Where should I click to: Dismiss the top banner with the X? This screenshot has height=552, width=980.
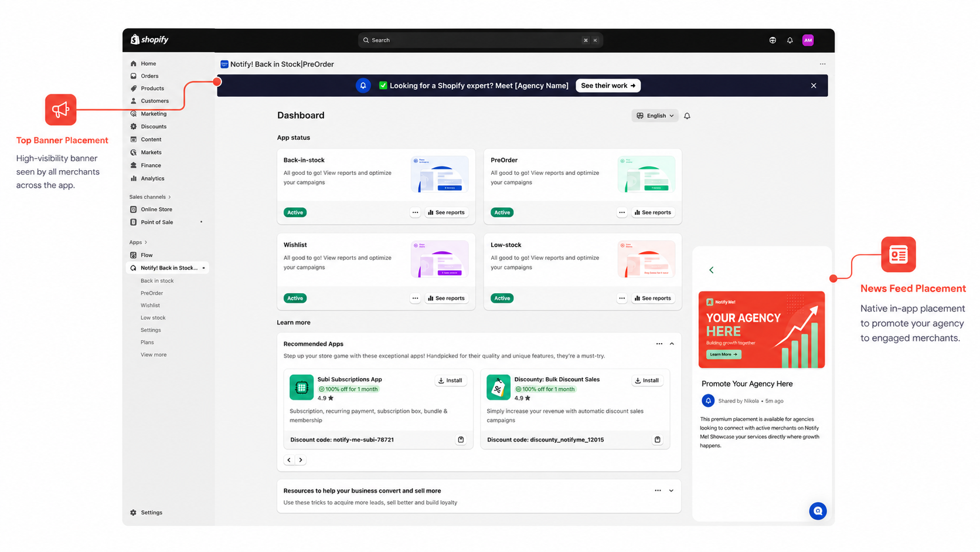coord(814,86)
